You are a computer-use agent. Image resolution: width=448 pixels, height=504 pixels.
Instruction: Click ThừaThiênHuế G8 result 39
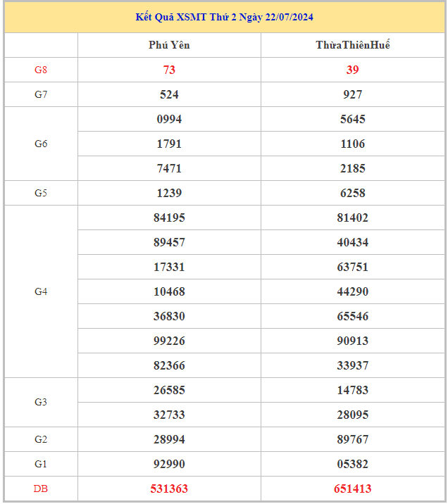coord(352,70)
